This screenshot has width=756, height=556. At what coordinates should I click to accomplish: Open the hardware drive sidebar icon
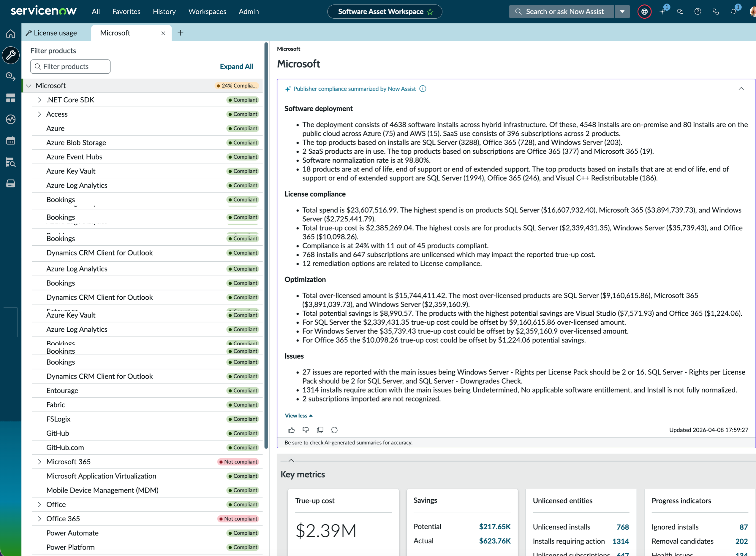(11, 183)
